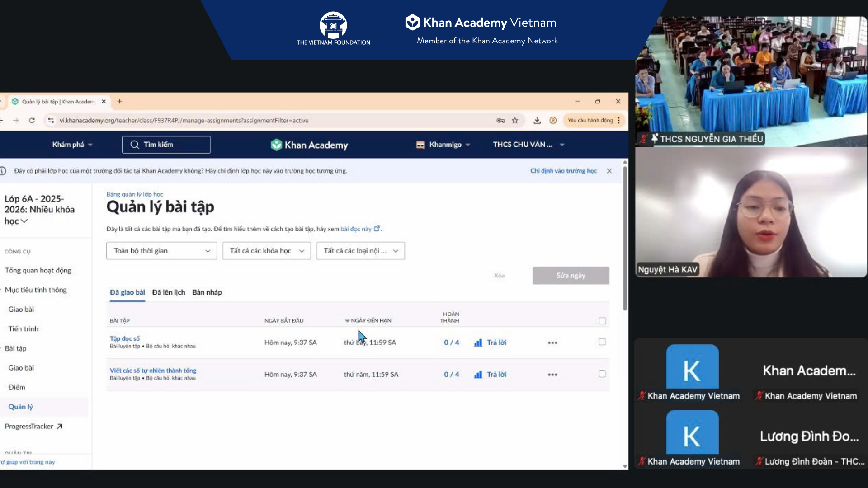Dismiss the school assignment info banner

609,171
